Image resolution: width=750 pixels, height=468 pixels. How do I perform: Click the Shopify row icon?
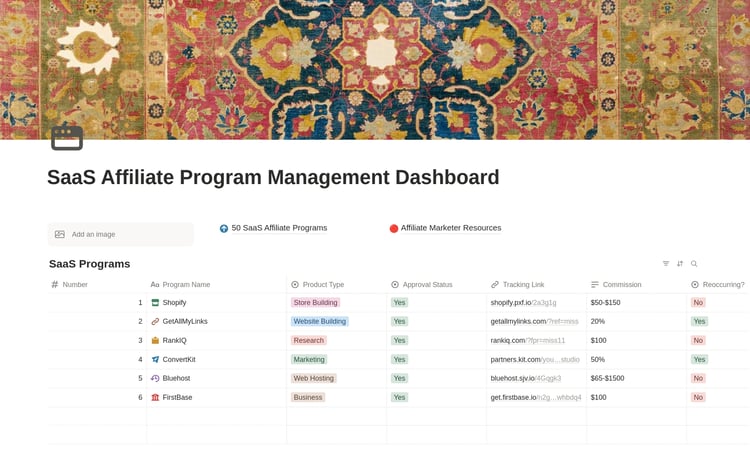pos(155,302)
